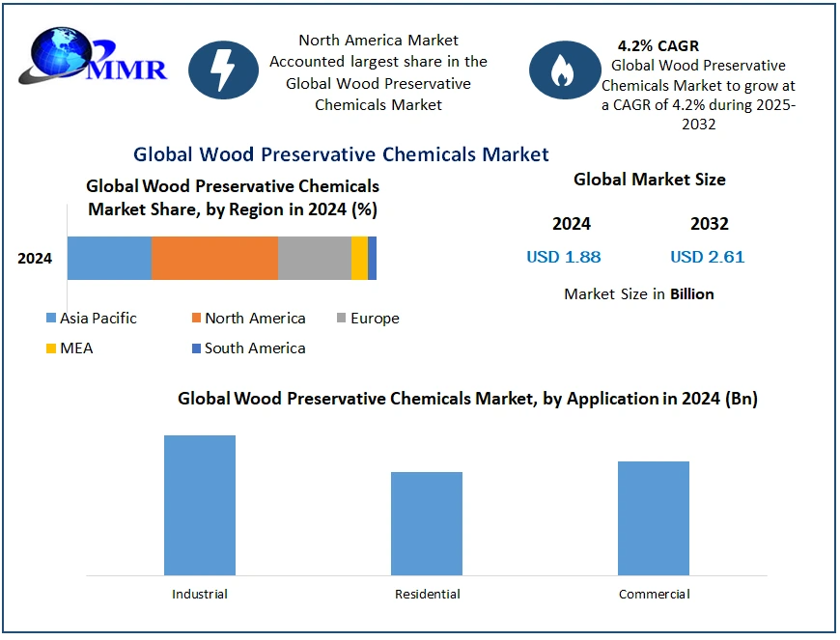Click the yellow MEA bar segment

point(359,258)
